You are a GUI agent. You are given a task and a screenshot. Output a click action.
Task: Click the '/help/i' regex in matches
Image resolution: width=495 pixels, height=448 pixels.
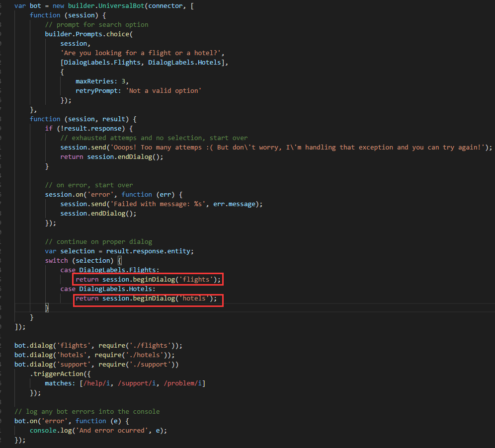tap(96, 383)
